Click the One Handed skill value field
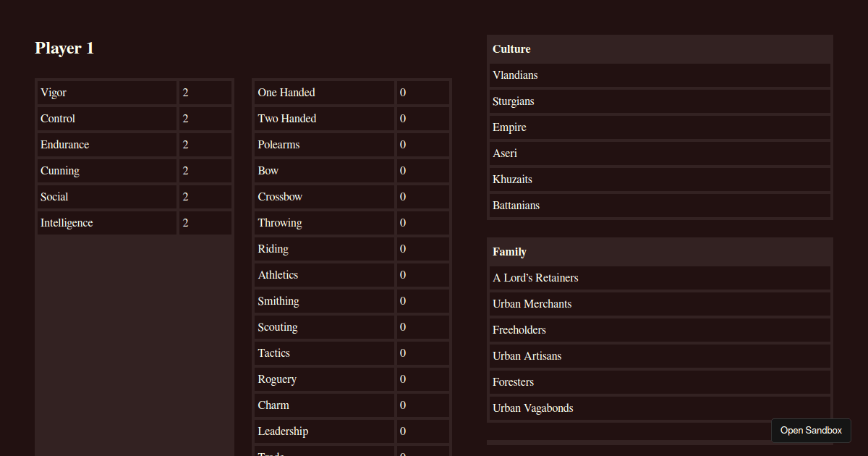Viewport: 868px width, 456px height. [x=422, y=92]
